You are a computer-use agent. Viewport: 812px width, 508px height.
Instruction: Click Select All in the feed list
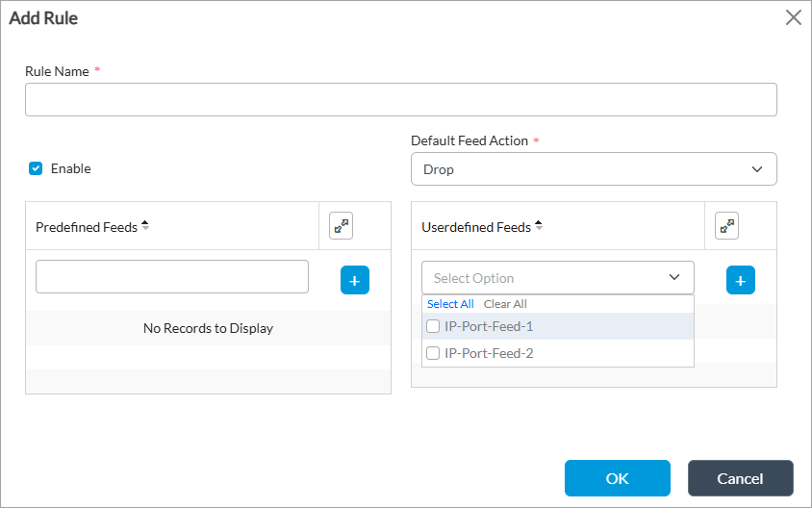coord(450,304)
